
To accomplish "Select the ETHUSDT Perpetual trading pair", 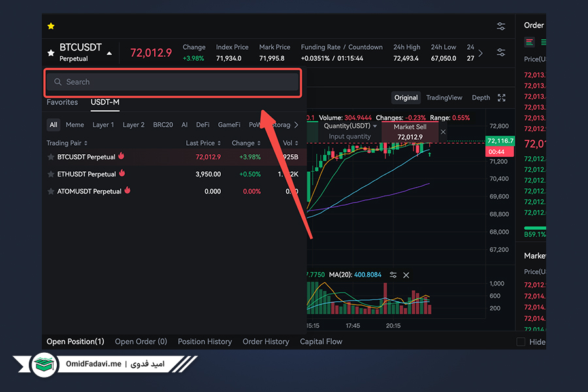I will click(x=172, y=174).
